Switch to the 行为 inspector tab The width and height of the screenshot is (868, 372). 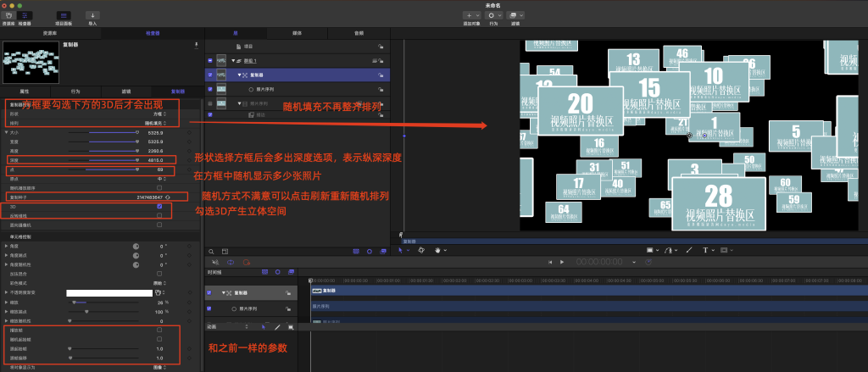pyautogui.click(x=76, y=90)
